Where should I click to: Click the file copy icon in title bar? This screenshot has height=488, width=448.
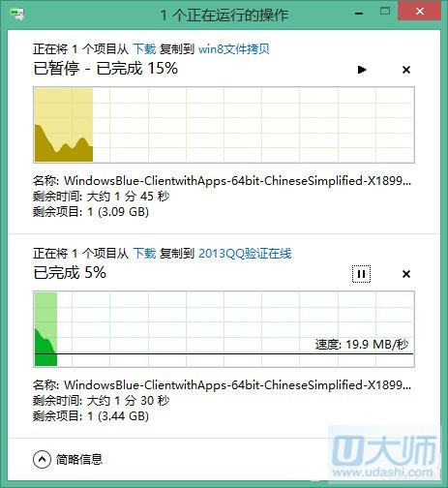point(16,15)
